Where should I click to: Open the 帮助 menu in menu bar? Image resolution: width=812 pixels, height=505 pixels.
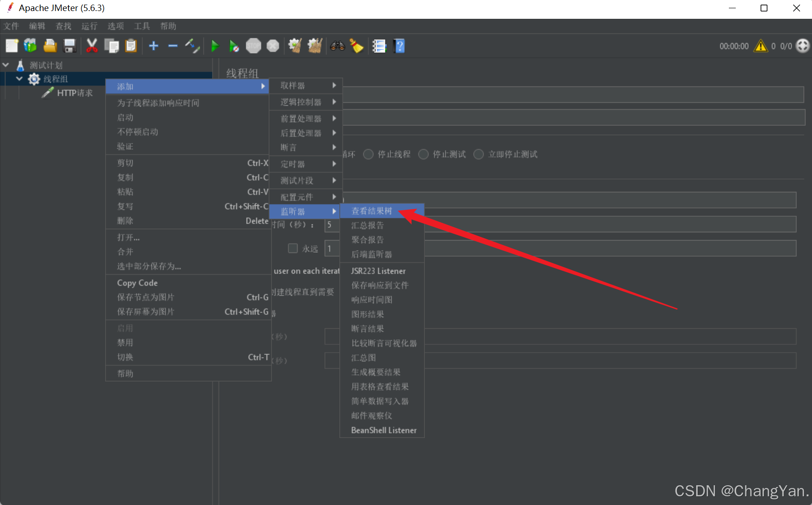[168, 26]
